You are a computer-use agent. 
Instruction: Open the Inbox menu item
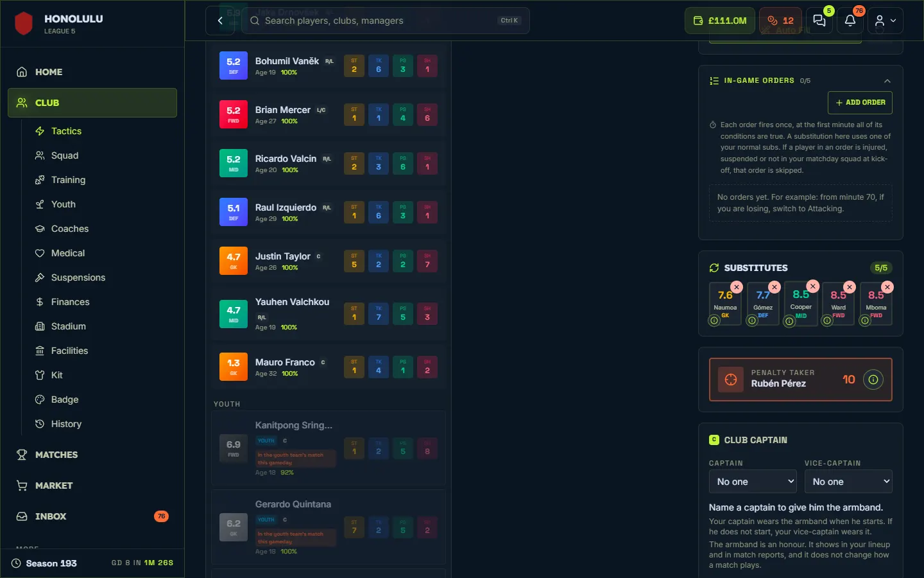(92, 516)
